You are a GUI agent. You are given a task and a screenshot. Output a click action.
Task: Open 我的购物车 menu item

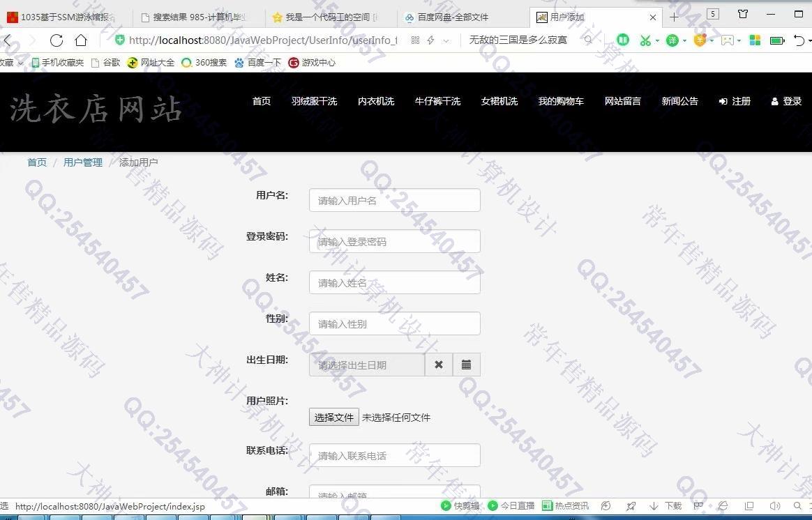561,101
